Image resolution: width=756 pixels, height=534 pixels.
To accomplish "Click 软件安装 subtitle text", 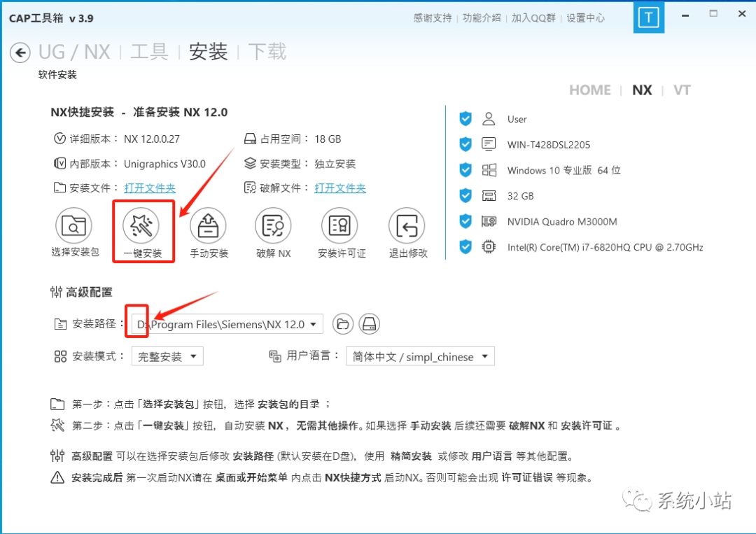I will coord(58,75).
